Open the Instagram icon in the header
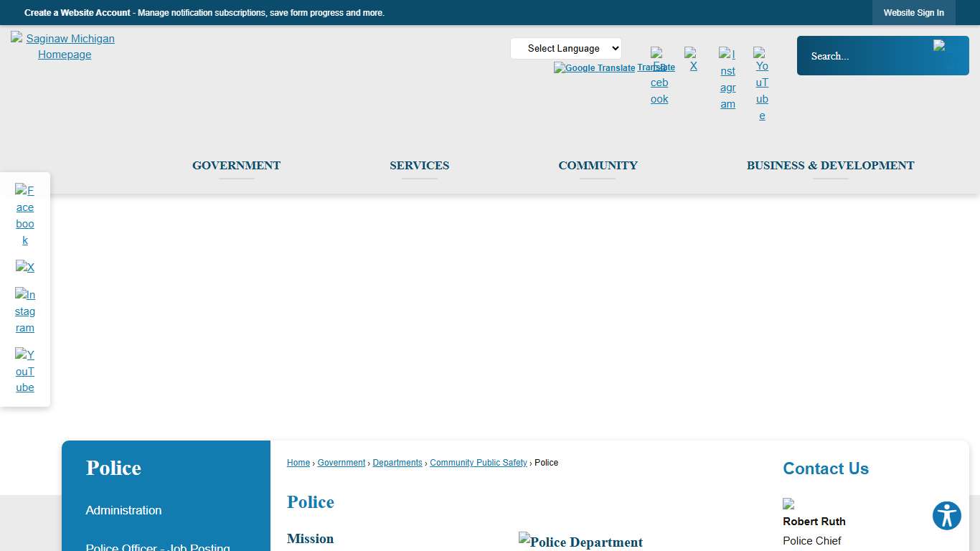 click(727, 79)
